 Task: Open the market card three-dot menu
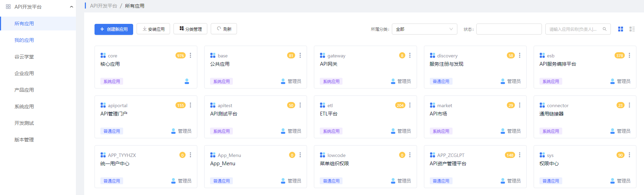[x=519, y=105]
